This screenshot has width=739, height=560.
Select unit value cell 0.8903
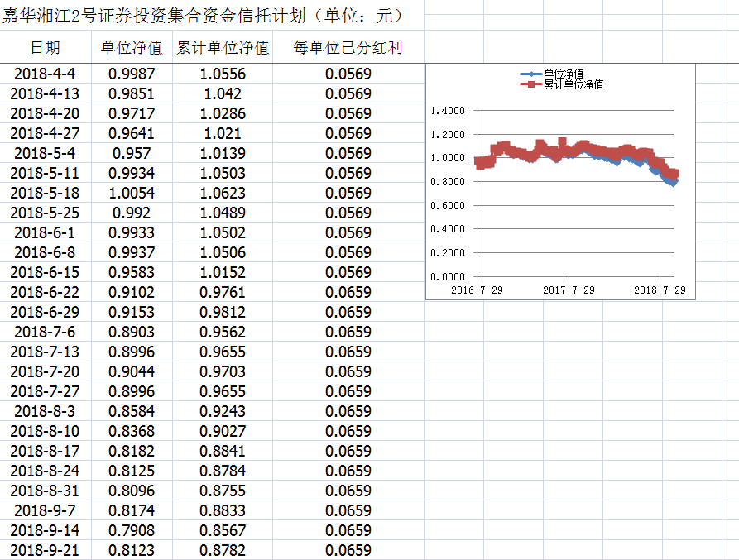(x=132, y=332)
